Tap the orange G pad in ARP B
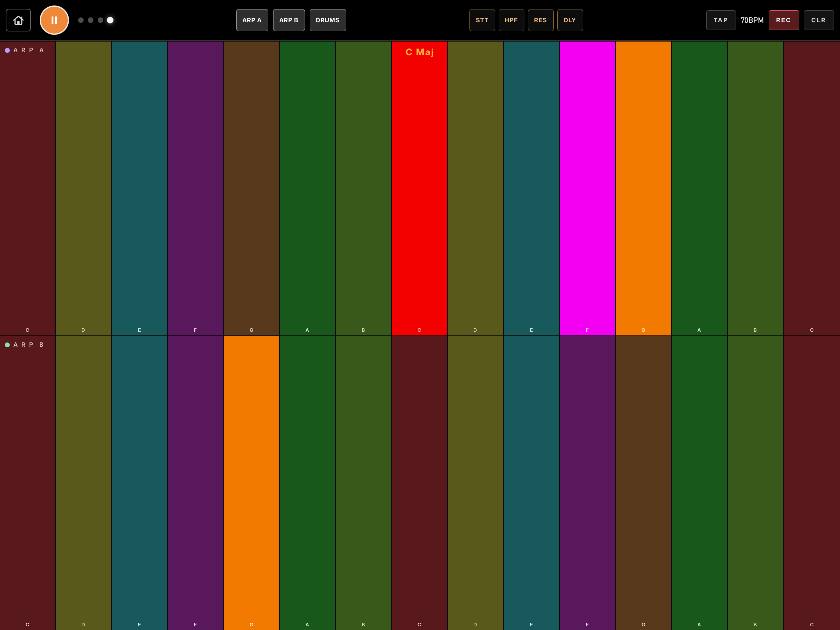This screenshot has height=630, width=840. [252, 483]
